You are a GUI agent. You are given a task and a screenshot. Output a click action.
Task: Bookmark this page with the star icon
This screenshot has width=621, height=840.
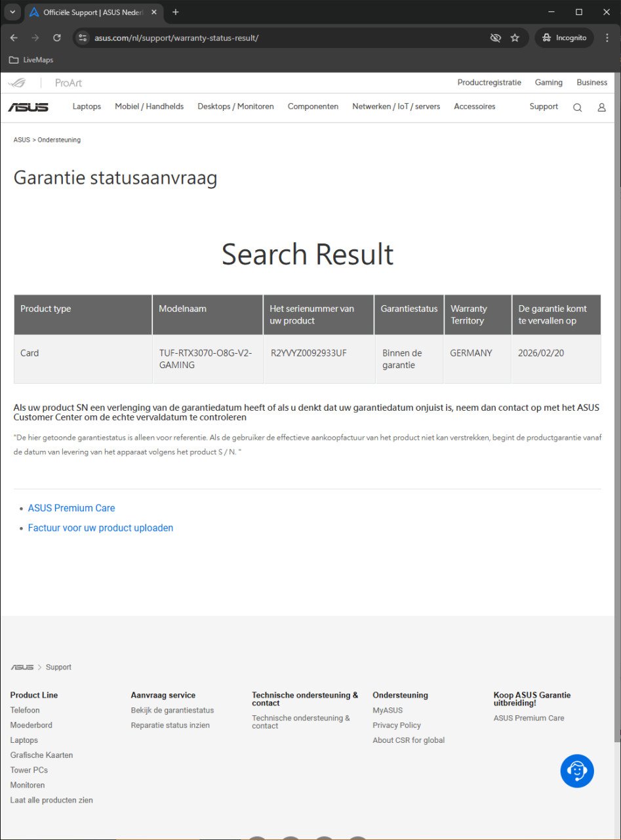(515, 38)
